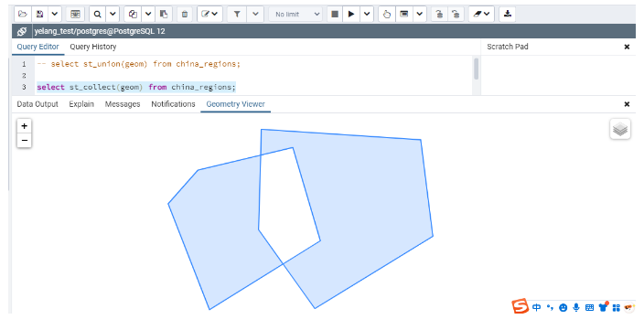Image resolution: width=644 pixels, height=330 pixels.
Task: Expand the execute options dropdown arrow
Action: click(366, 14)
